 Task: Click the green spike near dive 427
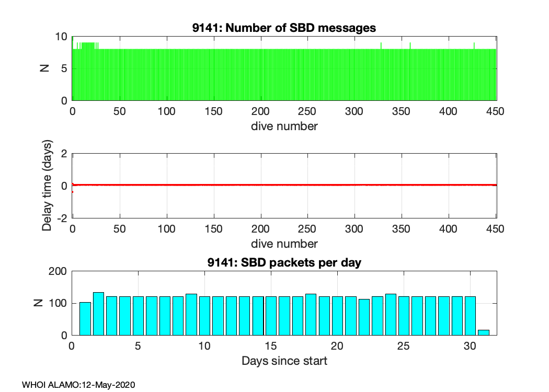[x=474, y=45]
